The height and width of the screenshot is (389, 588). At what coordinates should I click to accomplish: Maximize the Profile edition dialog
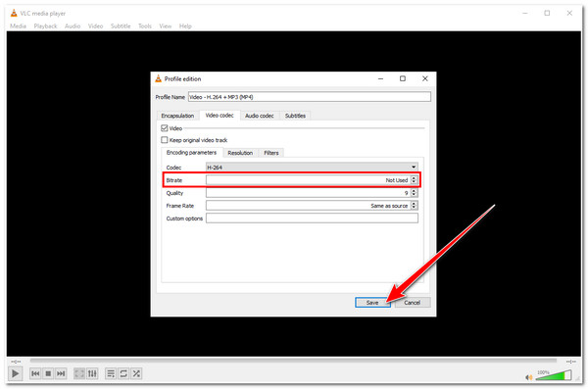403,78
